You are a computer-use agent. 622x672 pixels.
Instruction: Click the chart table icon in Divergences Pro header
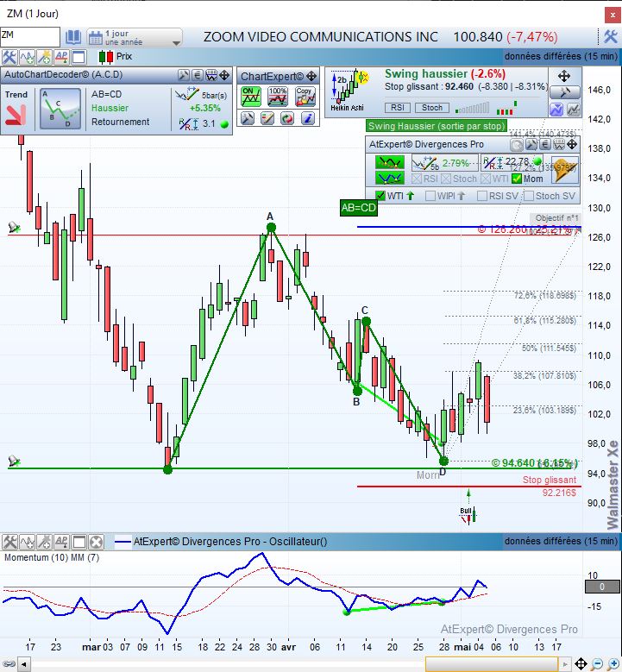tap(559, 145)
